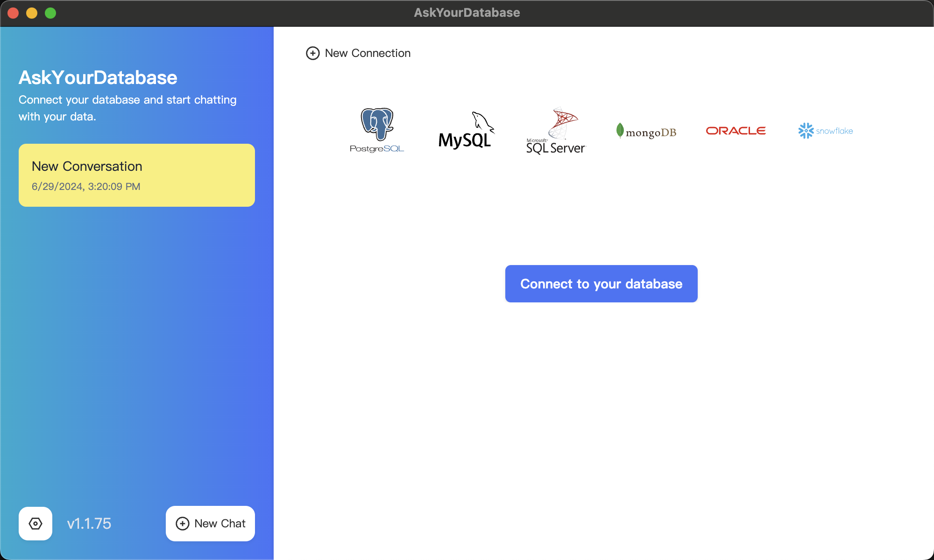The image size is (934, 560).
Task: Click the red Oracle logo
Action: click(x=736, y=131)
